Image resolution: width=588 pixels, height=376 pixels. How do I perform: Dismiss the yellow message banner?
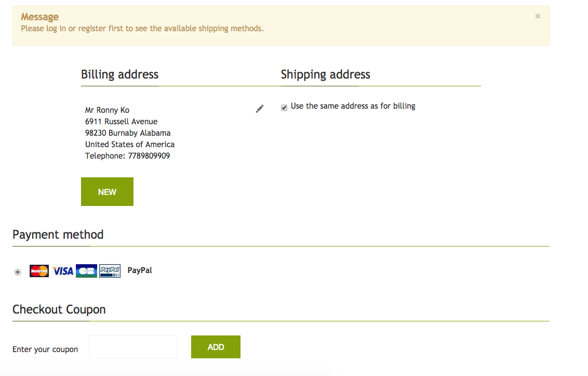click(x=538, y=16)
